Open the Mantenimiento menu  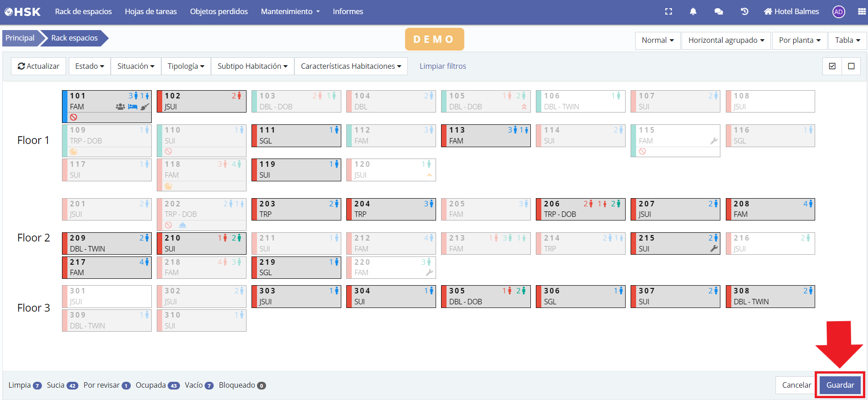pyautogui.click(x=290, y=12)
